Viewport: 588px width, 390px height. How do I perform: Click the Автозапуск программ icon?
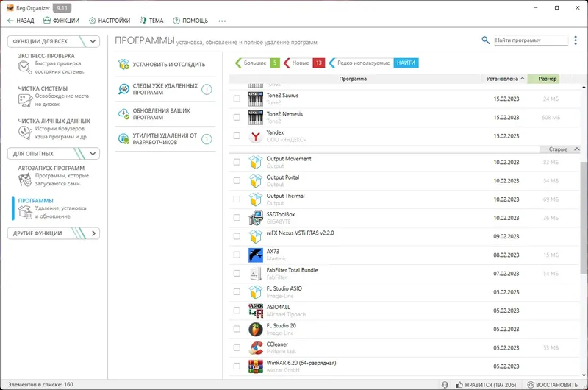tap(25, 180)
